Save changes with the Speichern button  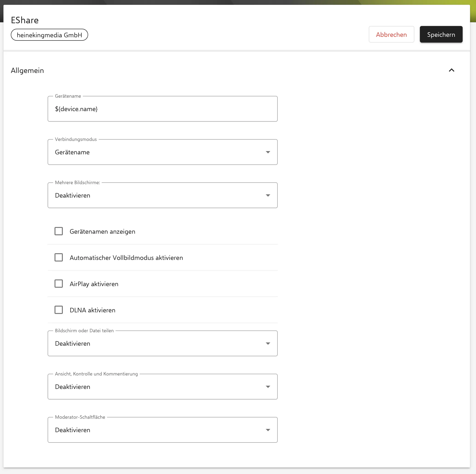coord(441,34)
